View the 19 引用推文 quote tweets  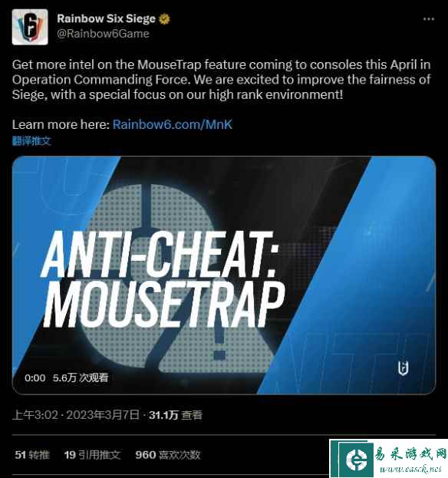click(92, 455)
